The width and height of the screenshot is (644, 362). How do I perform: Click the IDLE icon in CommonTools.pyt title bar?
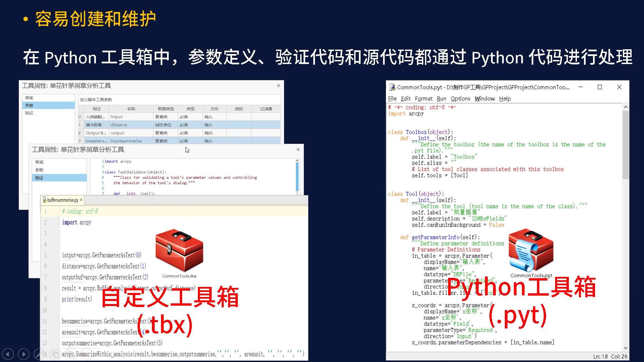392,87
